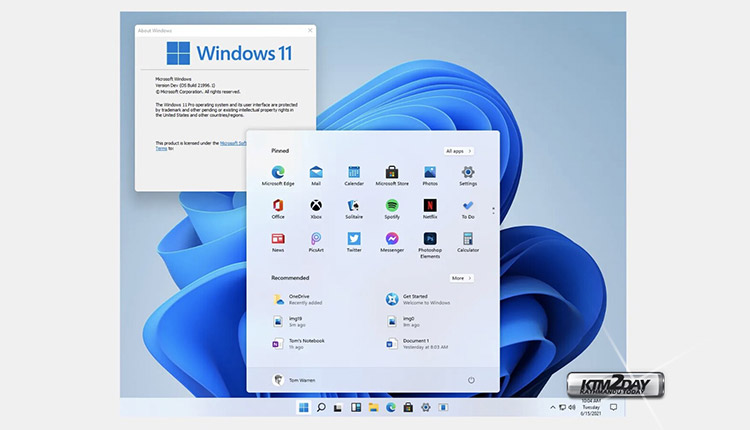Open Tom's Notebook recent file

coord(298,343)
